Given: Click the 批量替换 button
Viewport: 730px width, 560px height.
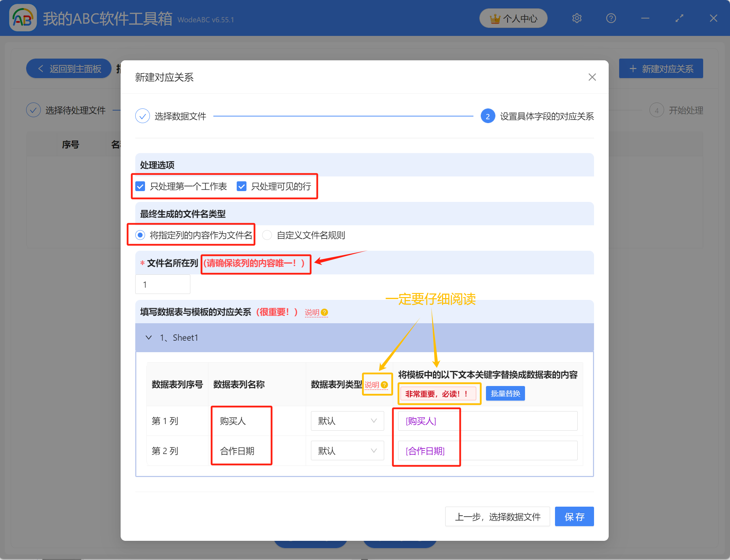Looking at the screenshot, I should point(505,393).
